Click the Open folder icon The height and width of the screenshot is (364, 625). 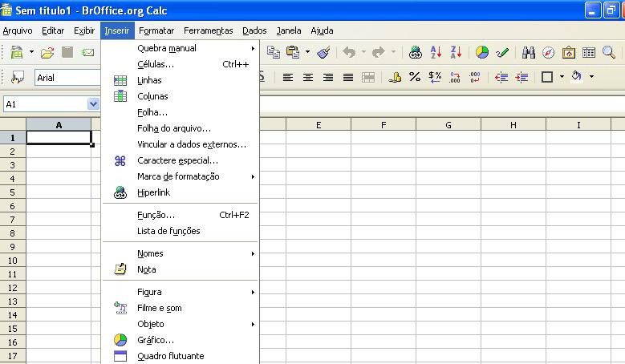tap(47, 53)
